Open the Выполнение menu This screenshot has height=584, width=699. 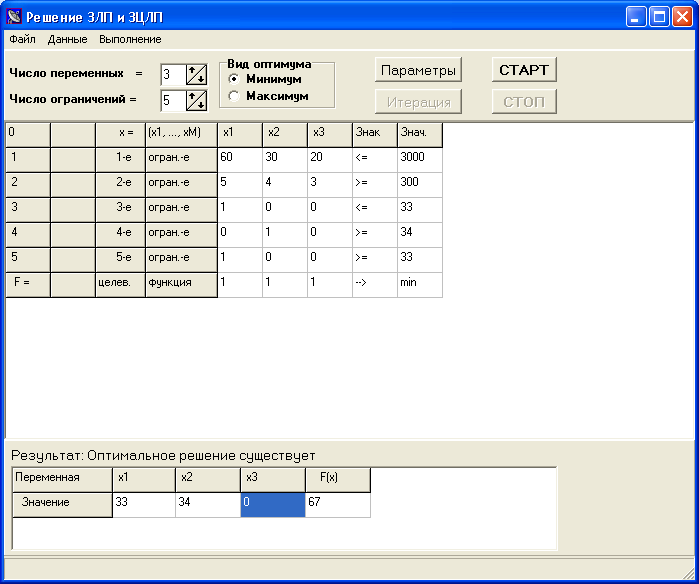tap(130, 39)
